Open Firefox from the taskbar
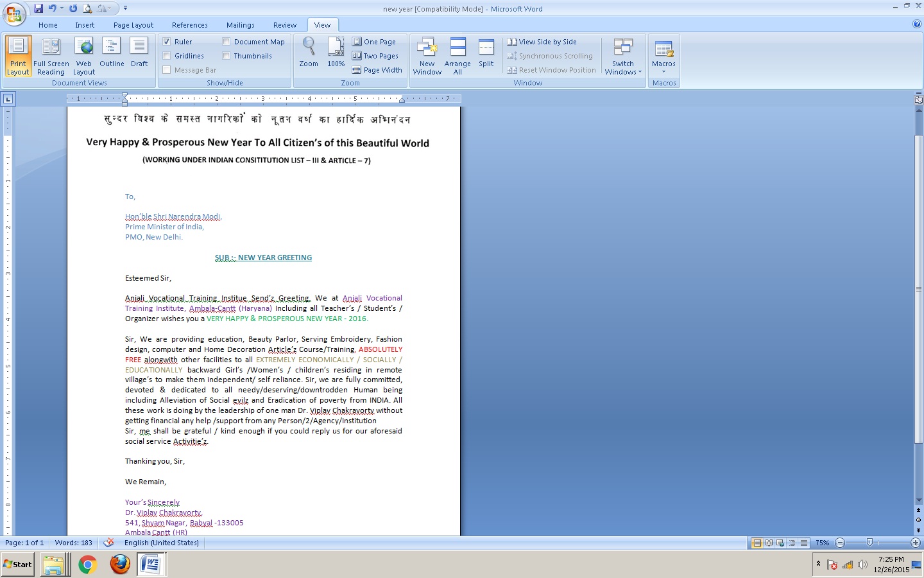The height and width of the screenshot is (578, 924). pos(119,565)
